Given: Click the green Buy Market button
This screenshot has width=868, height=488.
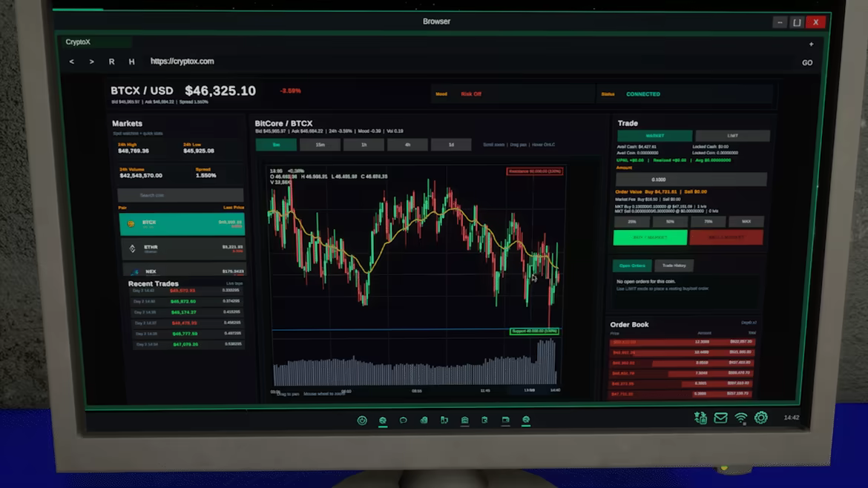Looking at the screenshot, I should pyautogui.click(x=651, y=237).
